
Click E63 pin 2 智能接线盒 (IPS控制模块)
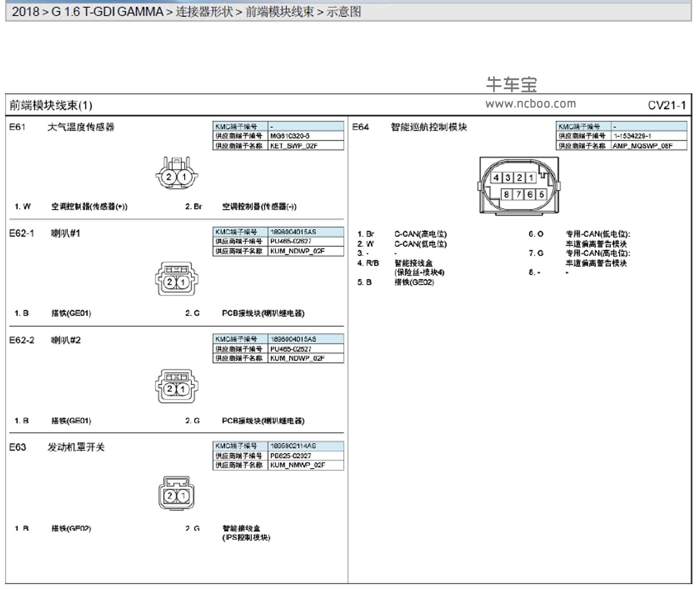227,532
